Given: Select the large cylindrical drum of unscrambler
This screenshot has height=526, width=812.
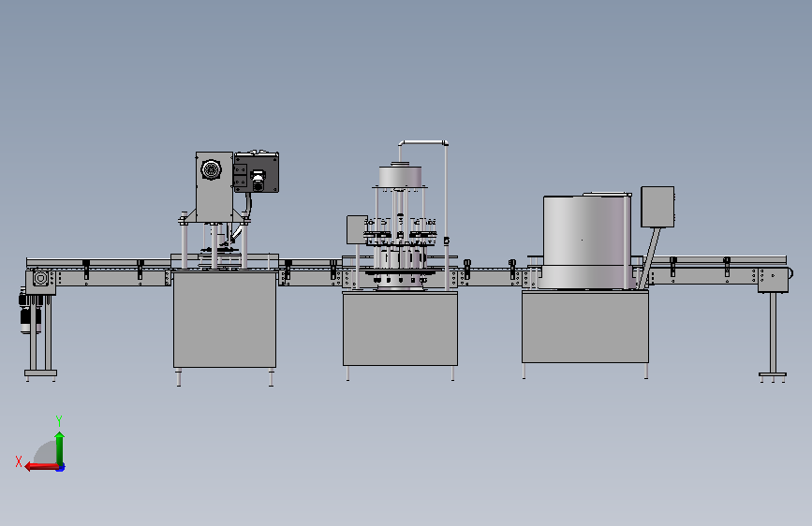Looking at the screenshot, I should click(x=587, y=241).
